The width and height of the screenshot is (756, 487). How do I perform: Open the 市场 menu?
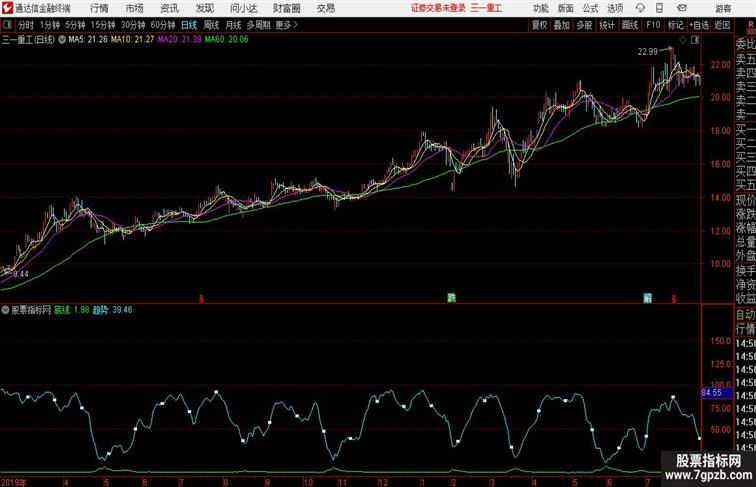[x=135, y=8]
